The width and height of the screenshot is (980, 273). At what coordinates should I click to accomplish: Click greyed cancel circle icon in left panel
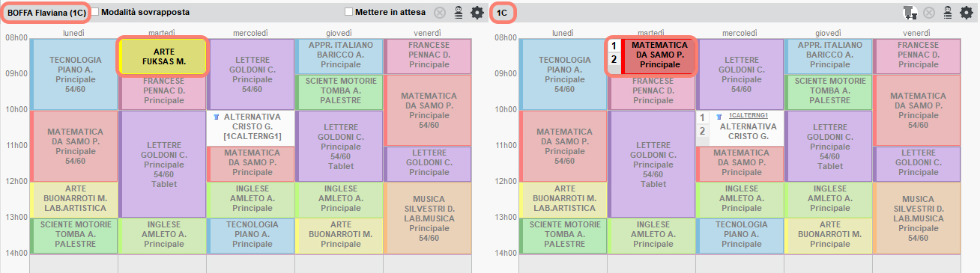click(441, 13)
